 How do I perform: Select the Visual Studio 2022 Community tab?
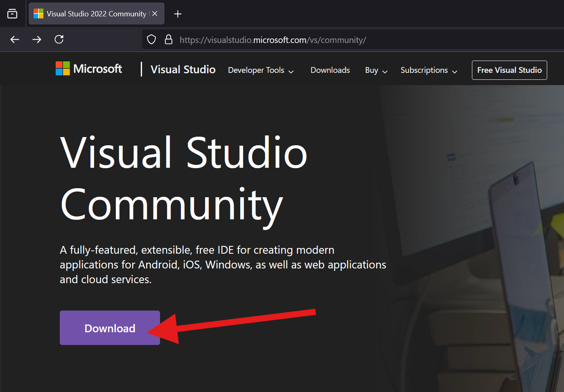click(x=97, y=14)
